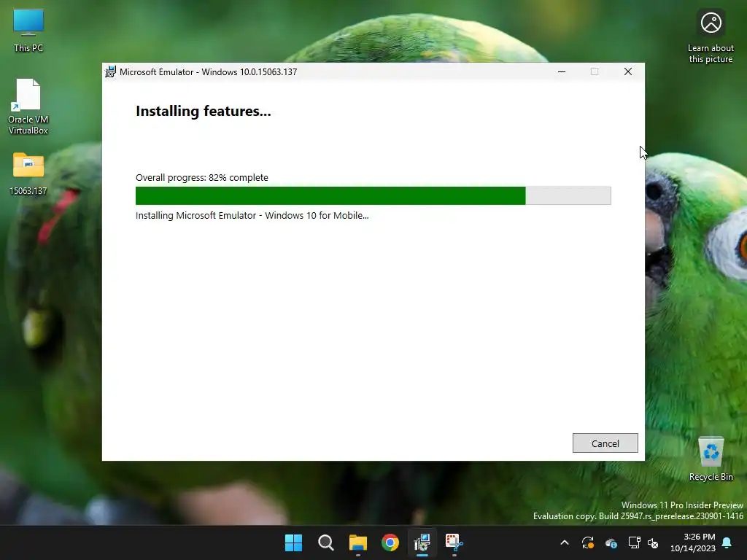Click the window title "Microsoft Emulator - Windows 10.0.15063.137"
This screenshot has width=747, height=560.
click(208, 72)
